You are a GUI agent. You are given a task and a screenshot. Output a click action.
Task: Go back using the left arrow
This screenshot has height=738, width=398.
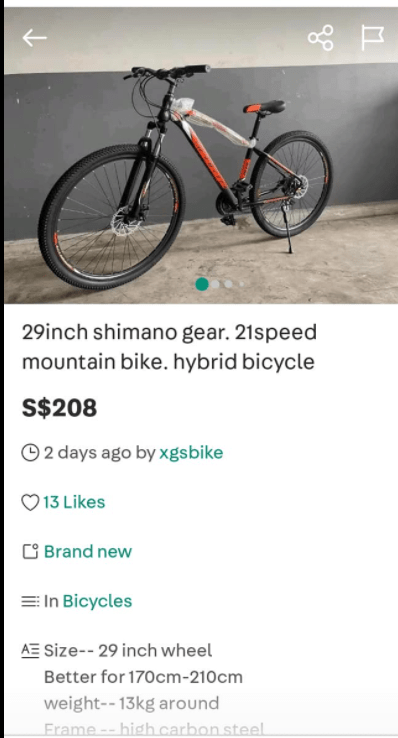point(34,38)
